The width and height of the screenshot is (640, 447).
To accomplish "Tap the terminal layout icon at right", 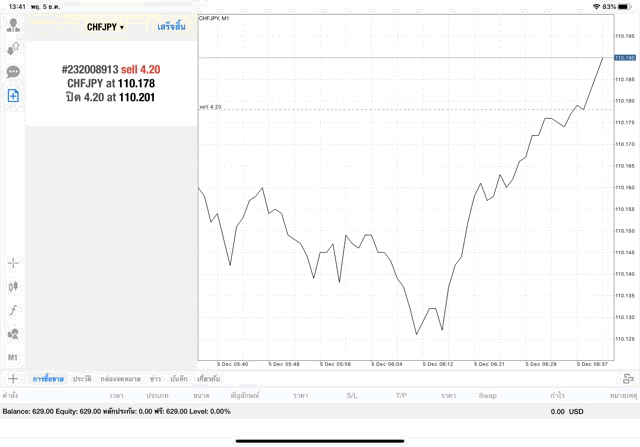I will (628, 379).
